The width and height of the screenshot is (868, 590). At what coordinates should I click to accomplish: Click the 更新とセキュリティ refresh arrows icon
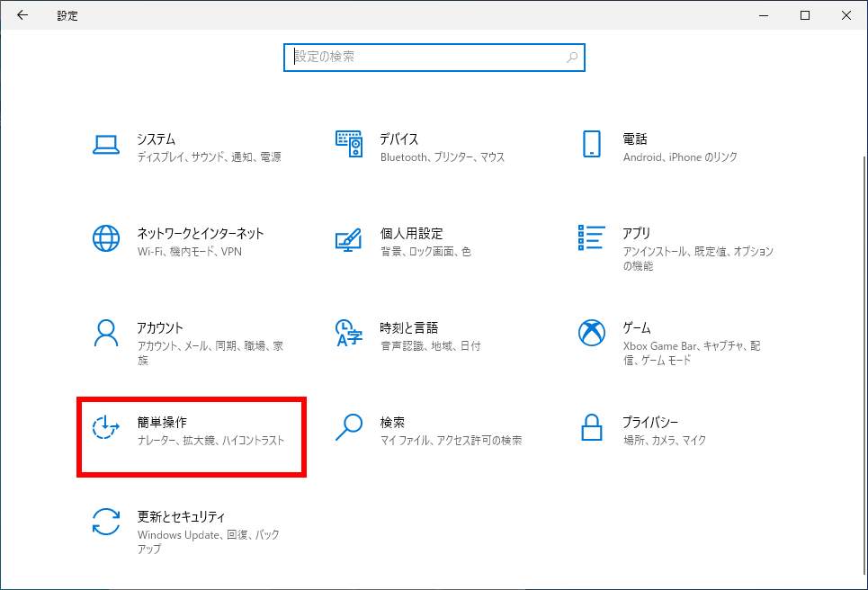click(106, 522)
